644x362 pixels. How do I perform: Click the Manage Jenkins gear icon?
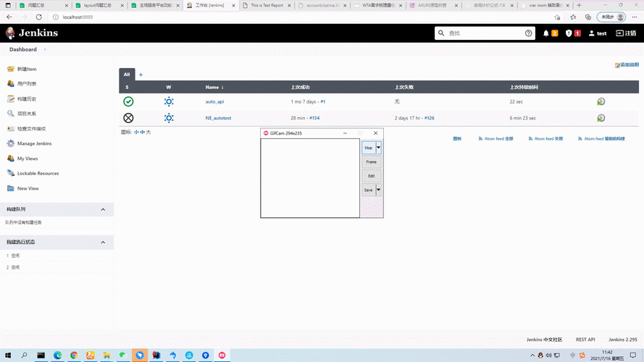(x=11, y=143)
